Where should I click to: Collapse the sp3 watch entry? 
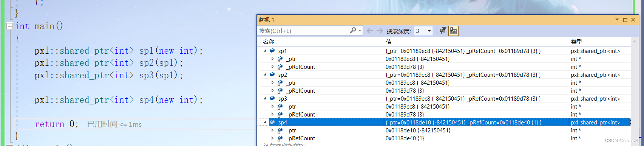(265, 98)
